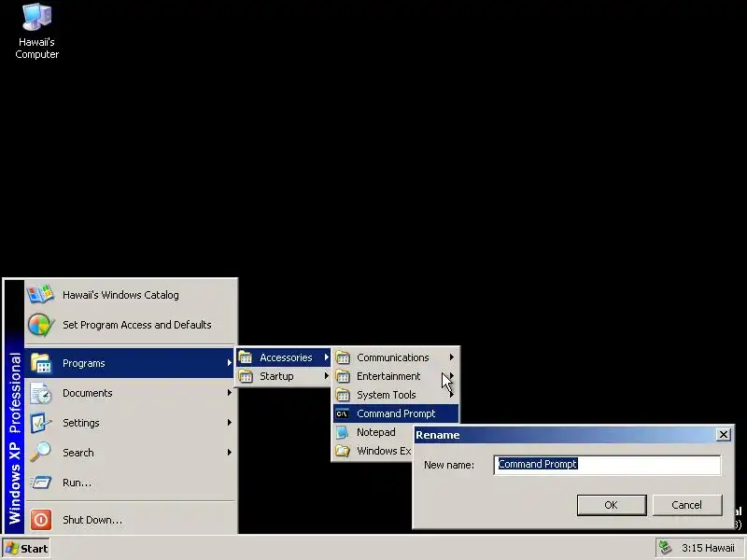The image size is (747, 560).
Task: Open Hawaii's Windows Catalog entry
Action: (x=131, y=294)
